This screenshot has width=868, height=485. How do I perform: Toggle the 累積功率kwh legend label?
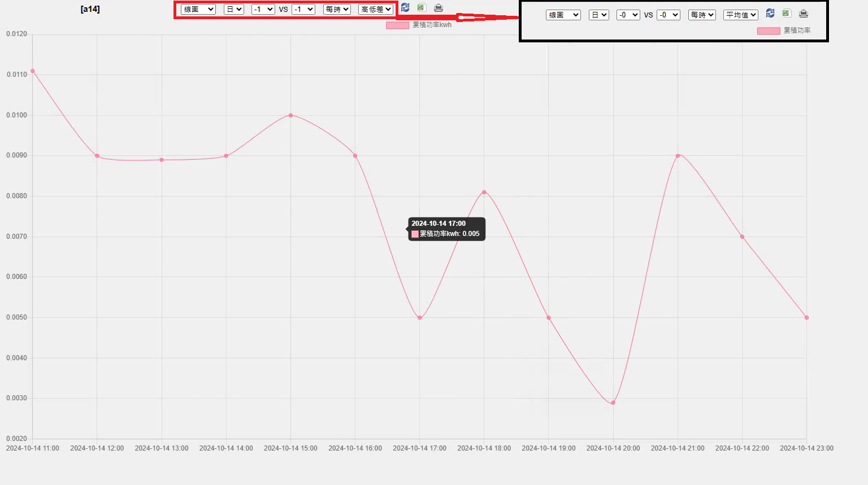432,25
